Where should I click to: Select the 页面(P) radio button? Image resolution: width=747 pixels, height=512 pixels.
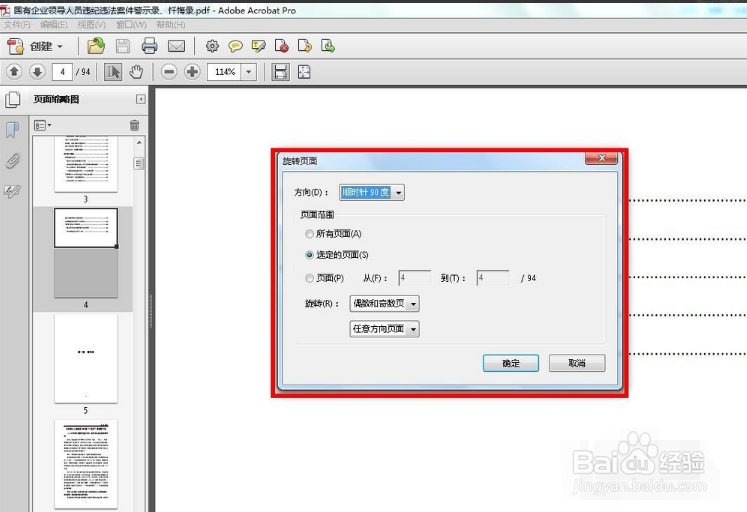pos(309,278)
